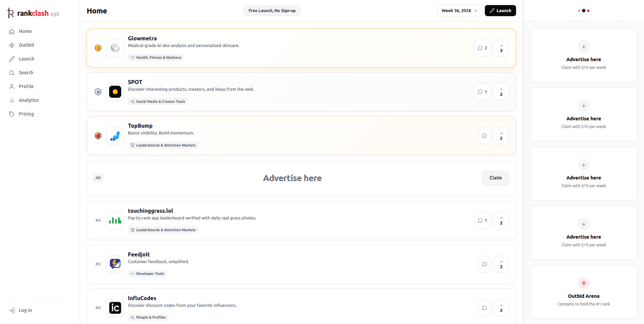
Task: Open the InfluCodes product icon
Action: point(115,308)
